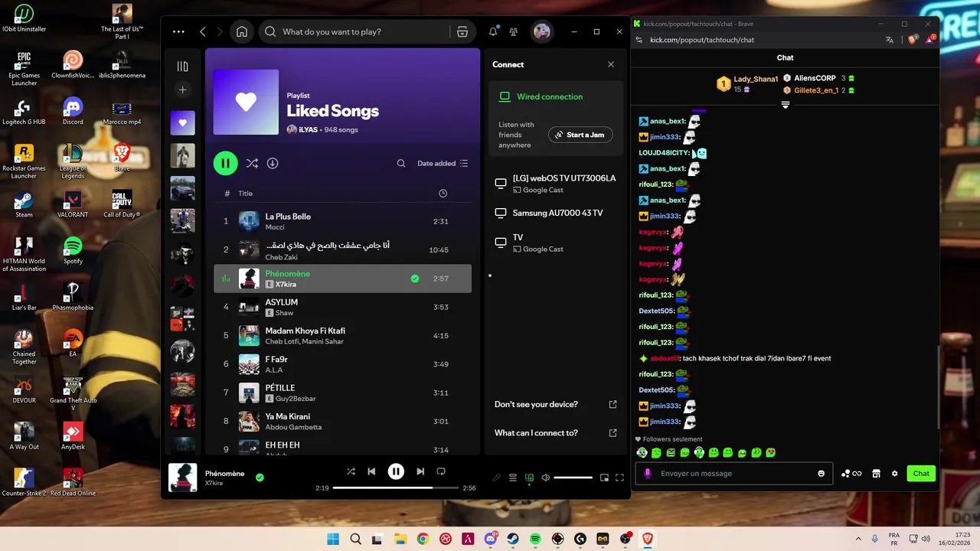Expand Your Library sidebar icon
This screenshot has height=551, width=980.
(x=182, y=67)
